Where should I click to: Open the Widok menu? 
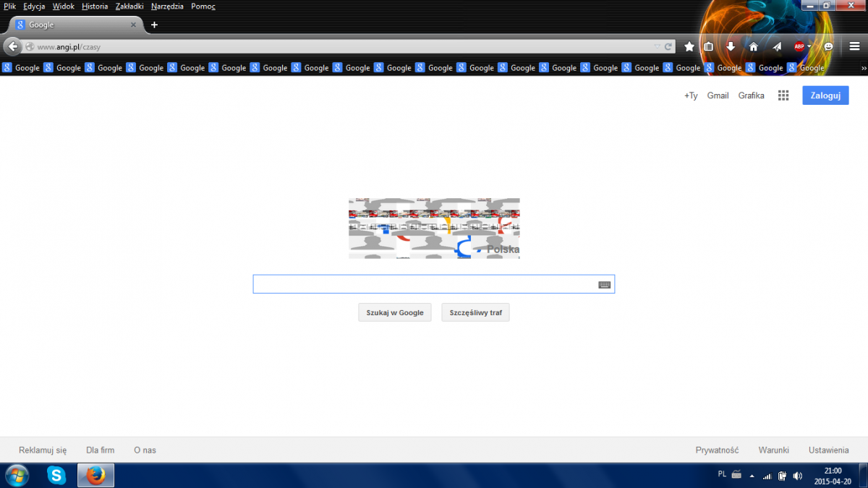(64, 6)
